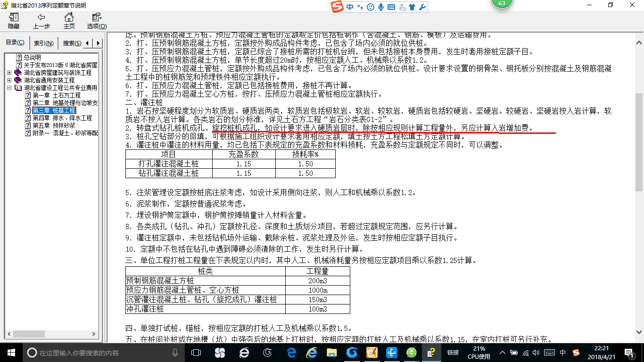Open Internet Explorer on taskbar
The width and height of the screenshot is (644, 362).
312,353
